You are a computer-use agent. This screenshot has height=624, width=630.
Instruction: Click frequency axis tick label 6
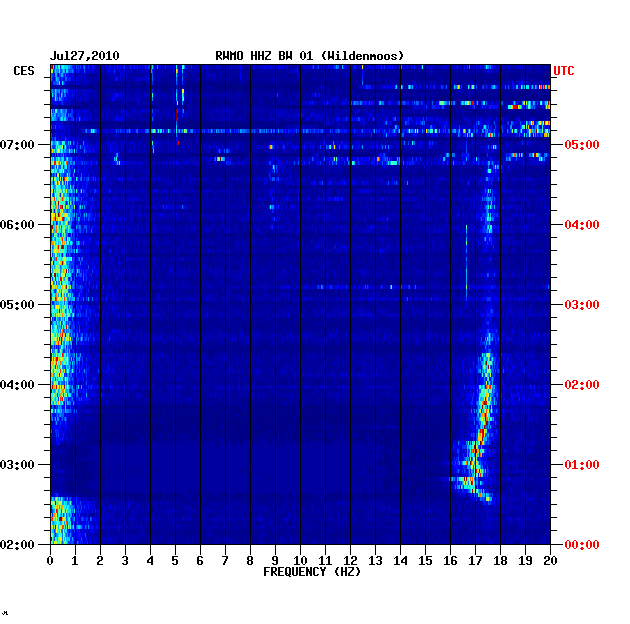200,561
